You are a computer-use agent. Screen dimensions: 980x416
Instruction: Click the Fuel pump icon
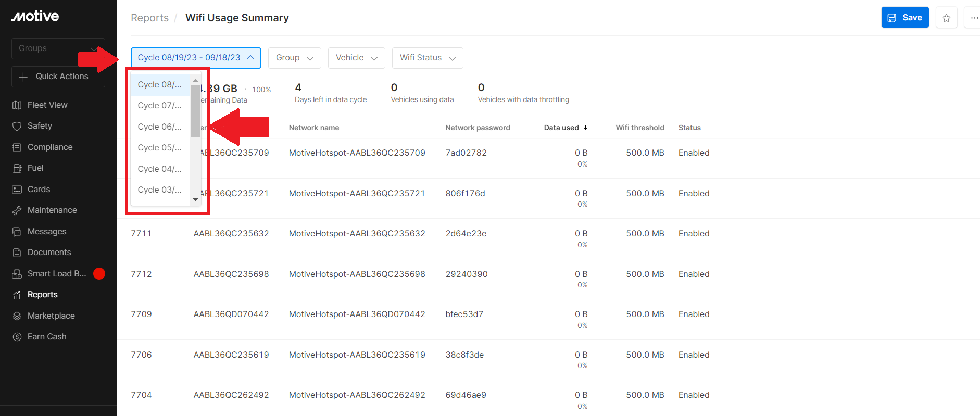[17, 168]
